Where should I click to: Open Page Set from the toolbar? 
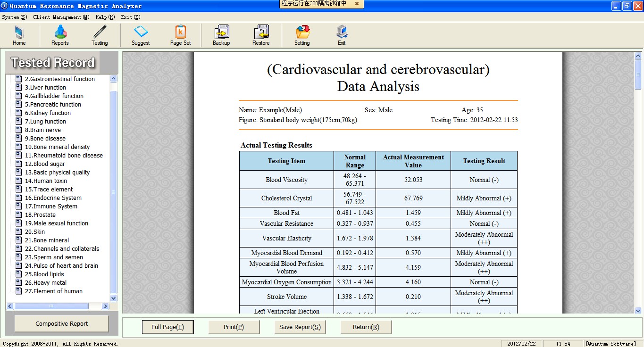click(x=181, y=36)
